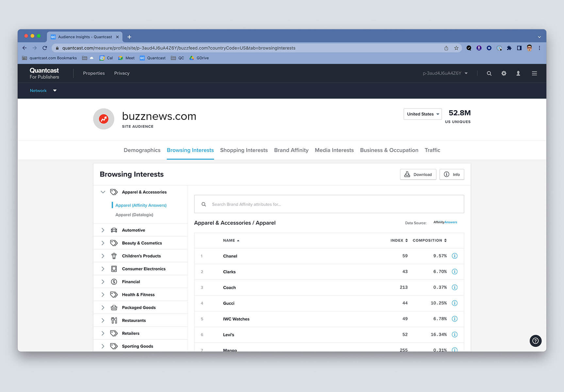Open Chrome three-dot menu

(539, 48)
